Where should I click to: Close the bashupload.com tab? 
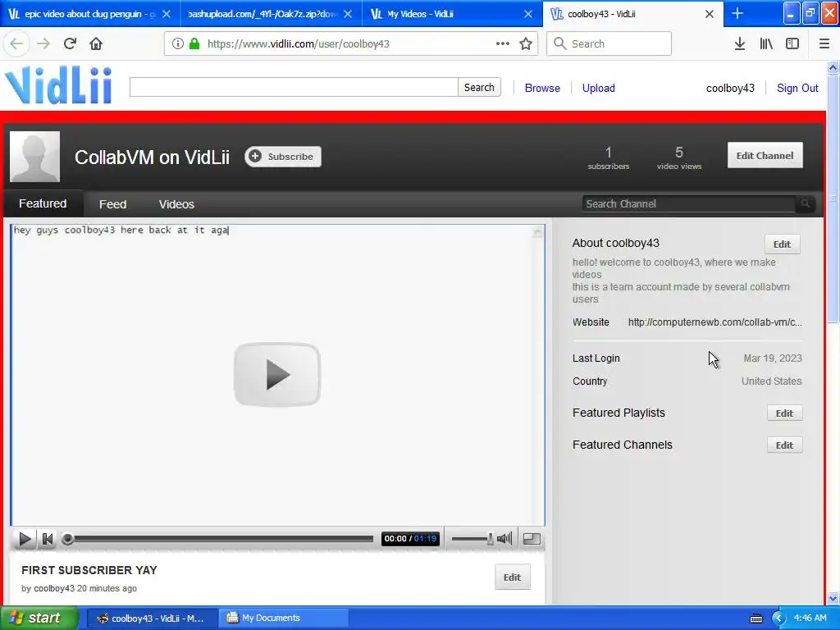coord(348,14)
